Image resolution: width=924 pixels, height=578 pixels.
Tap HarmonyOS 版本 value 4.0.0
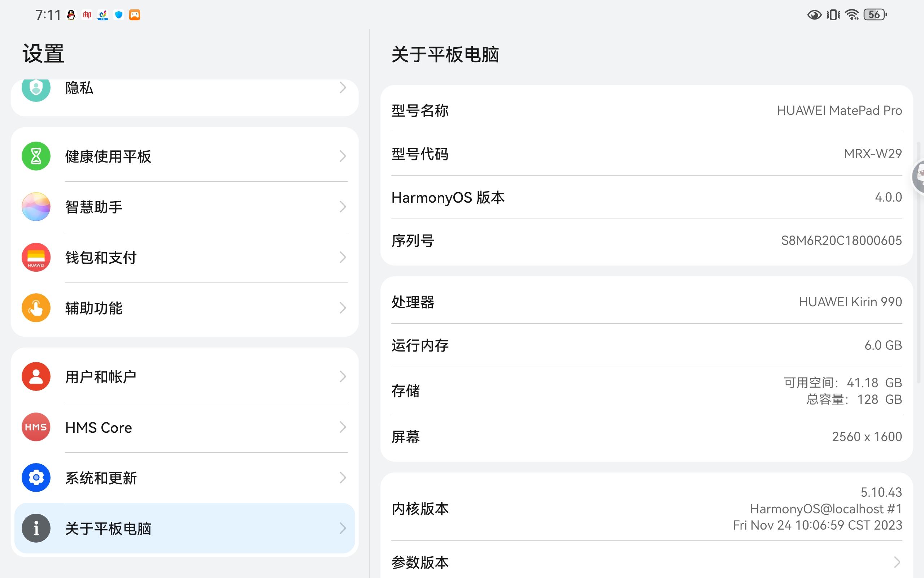point(888,197)
